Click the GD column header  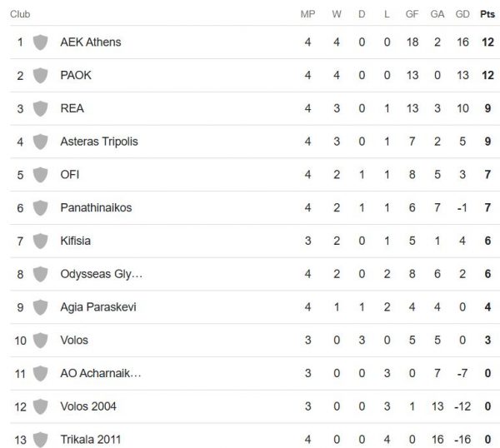coord(462,14)
